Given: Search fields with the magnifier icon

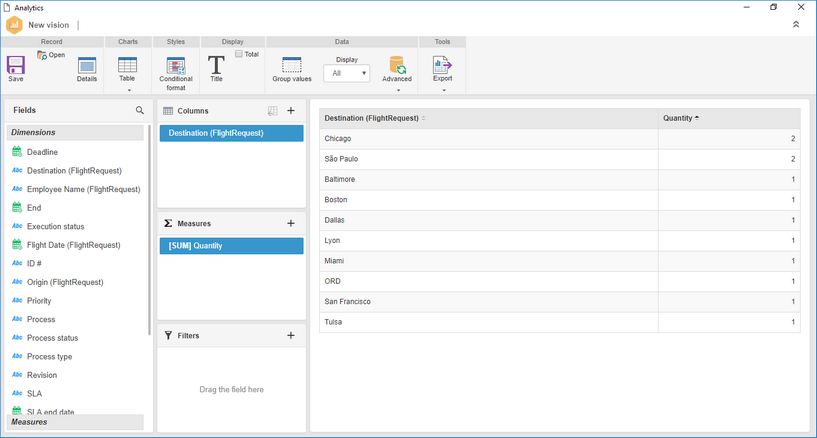Looking at the screenshot, I should click(x=140, y=110).
